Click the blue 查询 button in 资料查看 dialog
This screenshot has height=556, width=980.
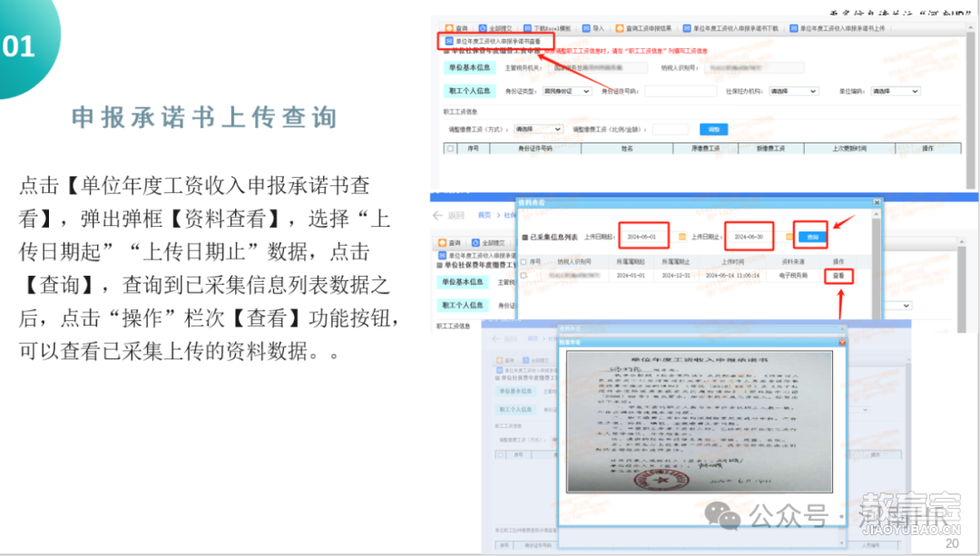coord(812,238)
